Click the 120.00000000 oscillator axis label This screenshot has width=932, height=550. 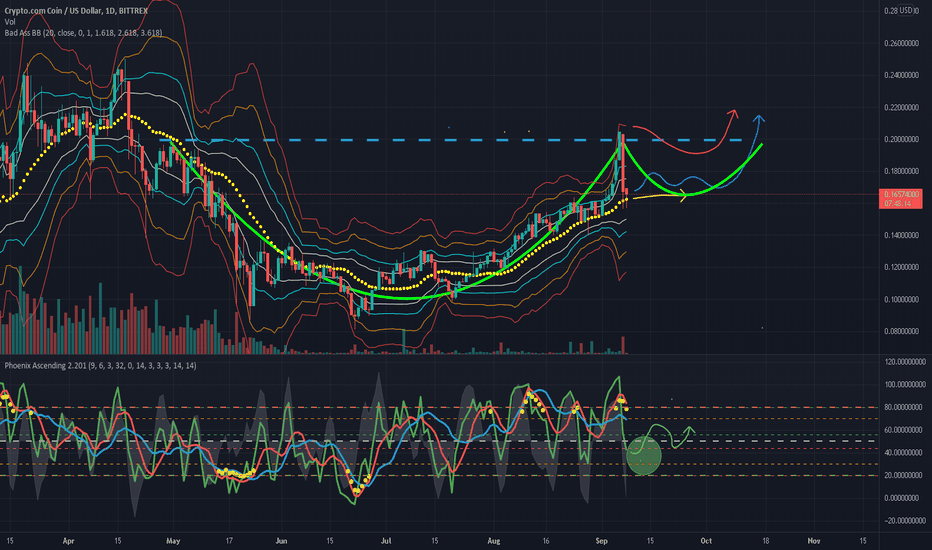coord(905,362)
